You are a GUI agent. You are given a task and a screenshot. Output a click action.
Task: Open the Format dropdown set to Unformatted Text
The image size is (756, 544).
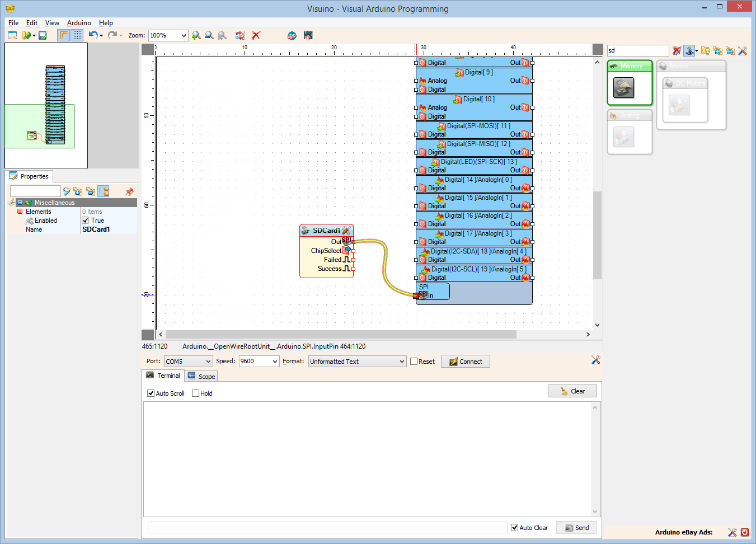(x=356, y=361)
